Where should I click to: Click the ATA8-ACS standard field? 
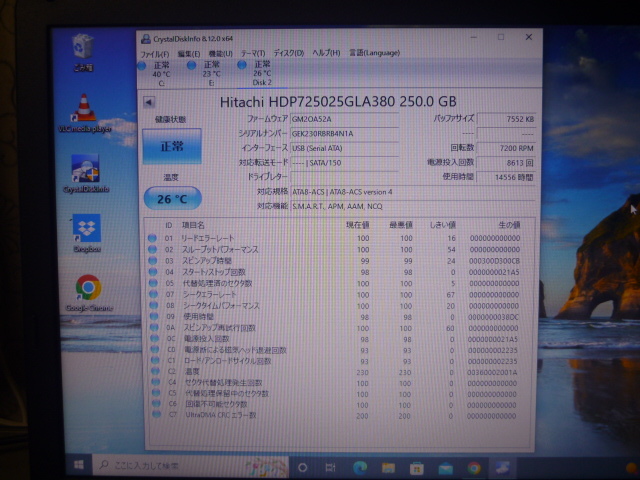pyautogui.click(x=413, y=192)
